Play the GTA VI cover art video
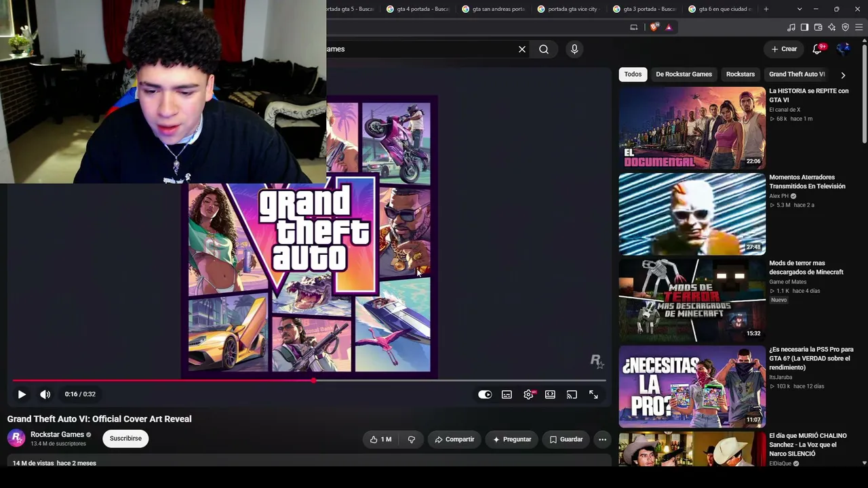Screen dimensions: 868x488 click(22, 394)
